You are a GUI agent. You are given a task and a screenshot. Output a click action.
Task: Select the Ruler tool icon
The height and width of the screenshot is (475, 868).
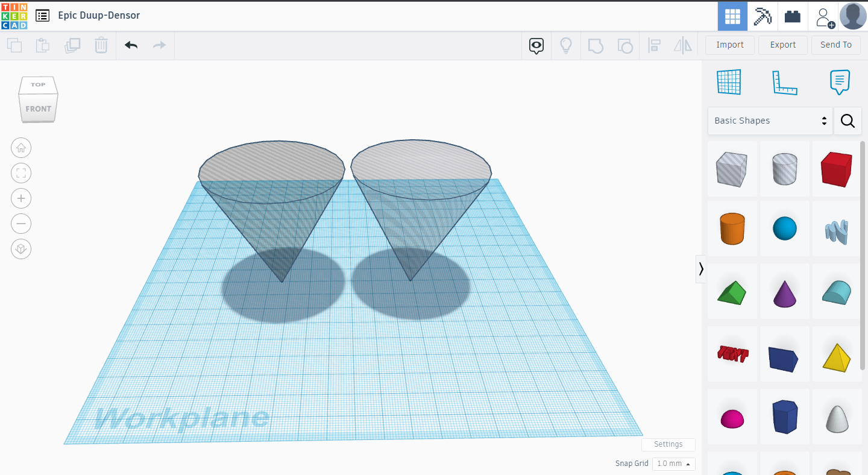click(x=785, y=83)
